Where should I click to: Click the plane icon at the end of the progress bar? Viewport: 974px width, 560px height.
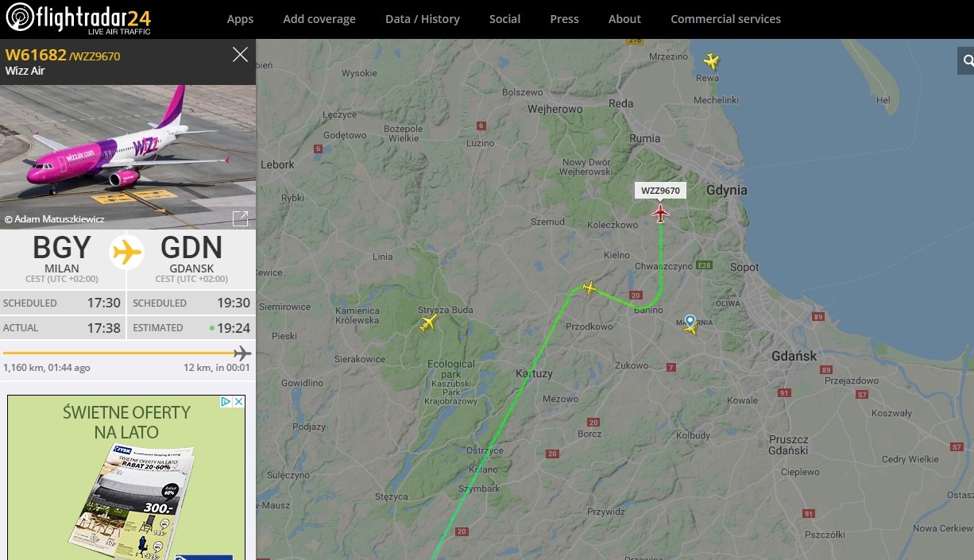coord(242,353)
